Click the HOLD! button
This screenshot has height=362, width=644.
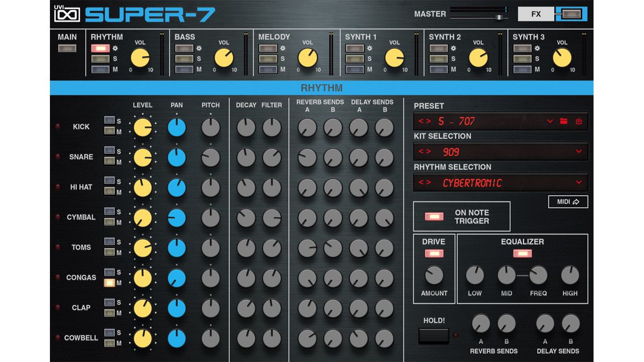click(434, 336)
